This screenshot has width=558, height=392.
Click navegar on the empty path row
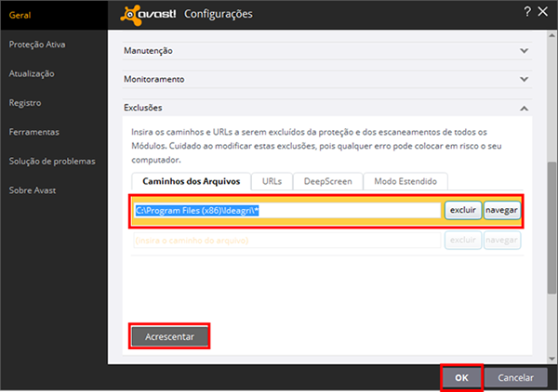click(502, 241)
